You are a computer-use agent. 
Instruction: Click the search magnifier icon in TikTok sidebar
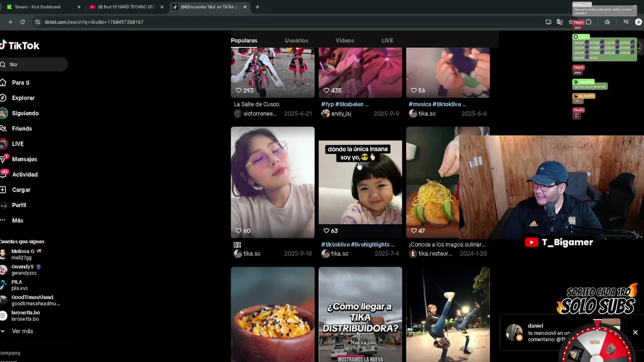(x=3, y=64)
